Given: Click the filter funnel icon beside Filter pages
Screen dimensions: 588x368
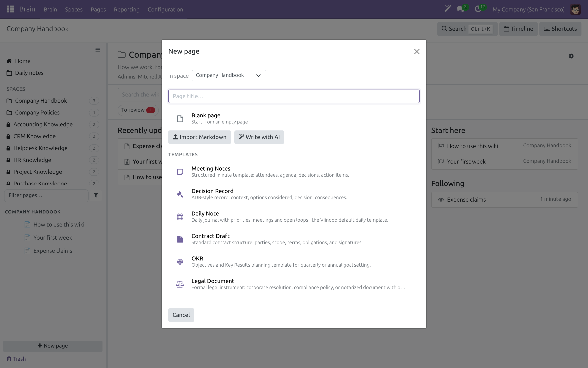Looking at the screenshot, I should [96, 195].
